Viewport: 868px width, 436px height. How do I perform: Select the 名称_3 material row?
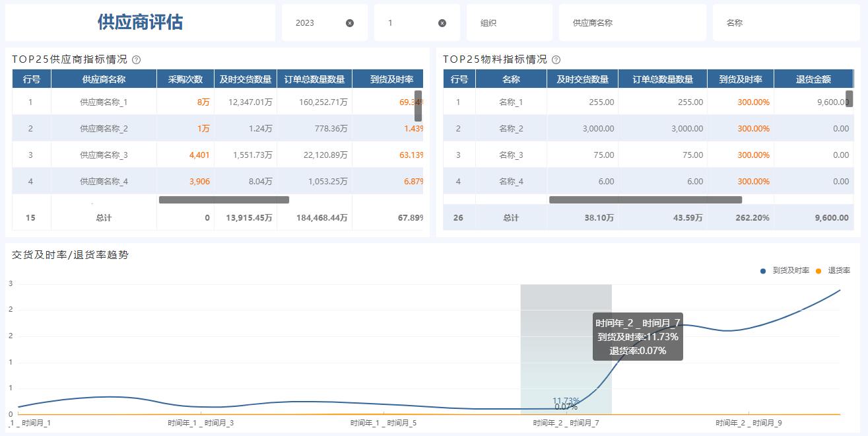click(511, 155)
